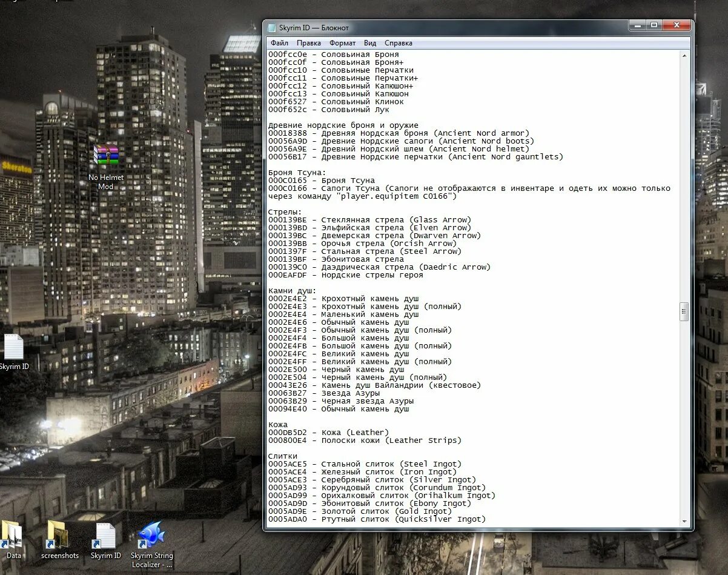This screenshot has height=575, width=728.
Task: Click line 000139BD Эльфийская стрела
Action: pos(370,228)
